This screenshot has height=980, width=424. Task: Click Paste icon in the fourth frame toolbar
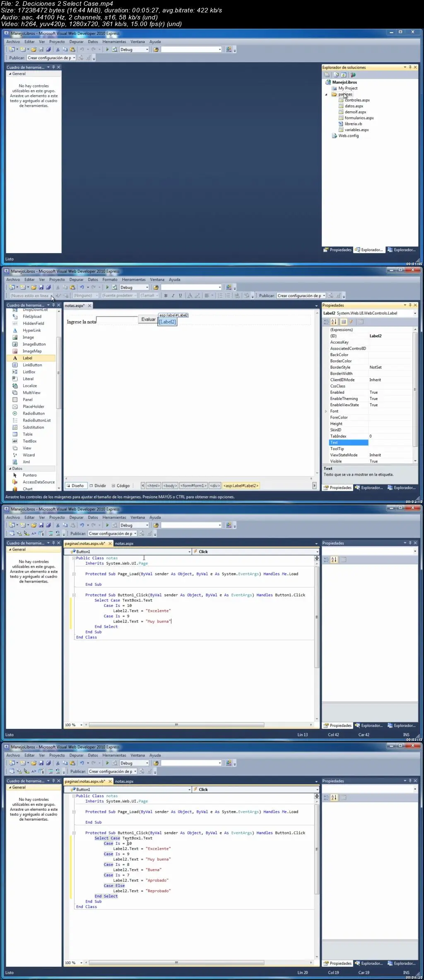(72, 763)
